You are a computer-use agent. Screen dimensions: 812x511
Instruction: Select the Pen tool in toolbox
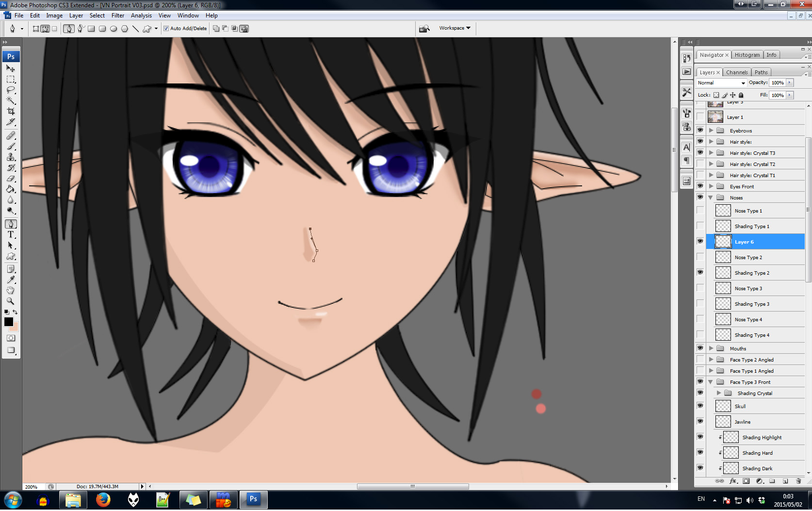(x=11, y=224)
